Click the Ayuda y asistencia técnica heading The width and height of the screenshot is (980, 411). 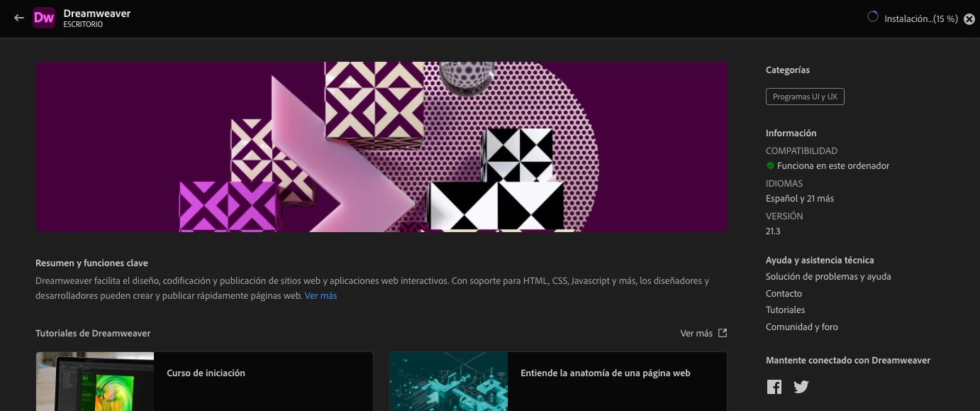[820, 261]
